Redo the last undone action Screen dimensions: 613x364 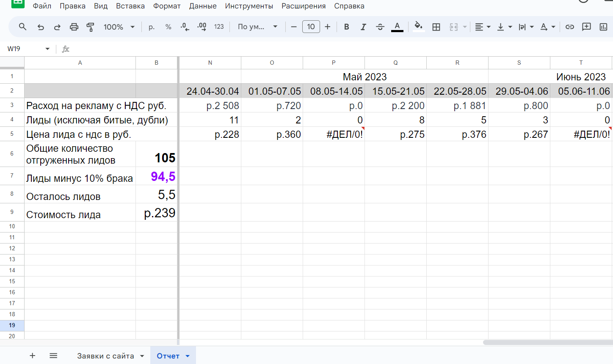(x=57, y=27)
